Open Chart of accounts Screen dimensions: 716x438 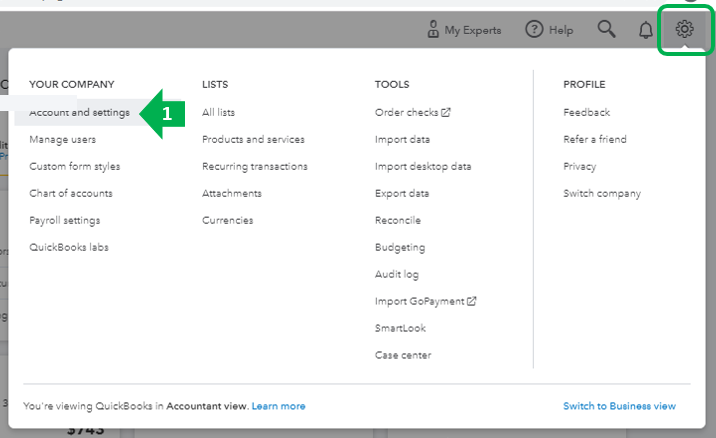click(71, 193)
